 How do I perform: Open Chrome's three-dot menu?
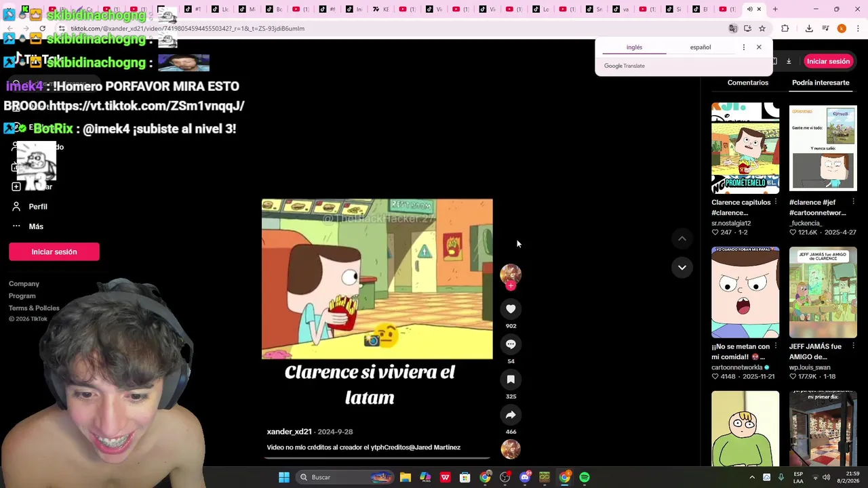(858, 28)
